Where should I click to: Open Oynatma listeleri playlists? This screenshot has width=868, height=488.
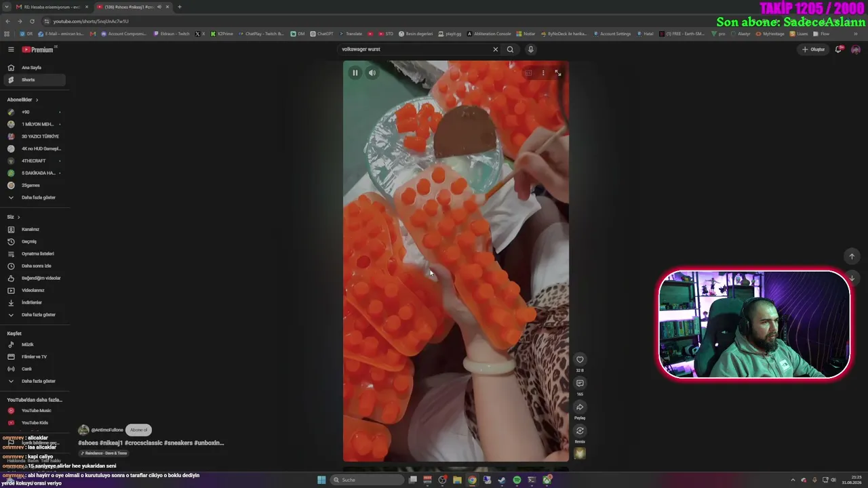34,253
